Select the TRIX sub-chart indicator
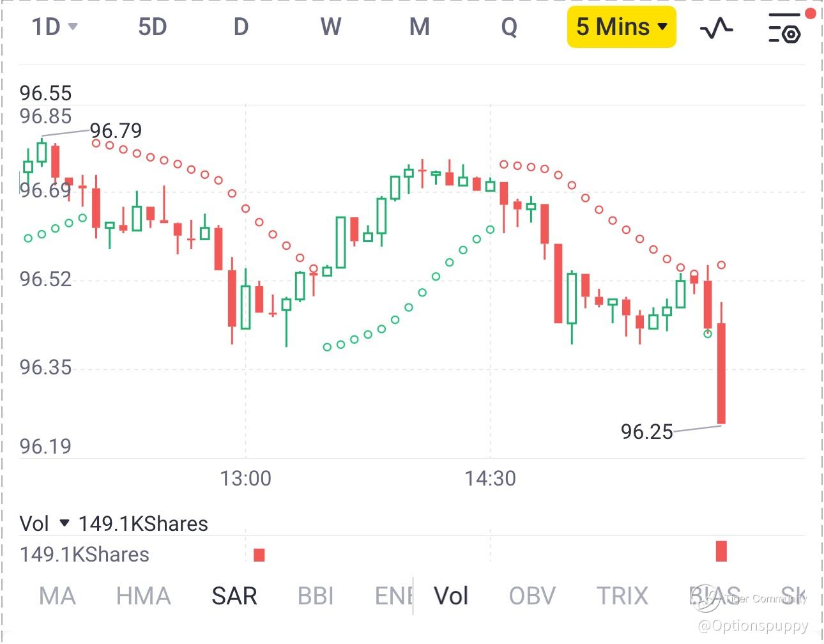Image resolution: width=824 pixels, height=644 pixels. [x=622, y=596]
